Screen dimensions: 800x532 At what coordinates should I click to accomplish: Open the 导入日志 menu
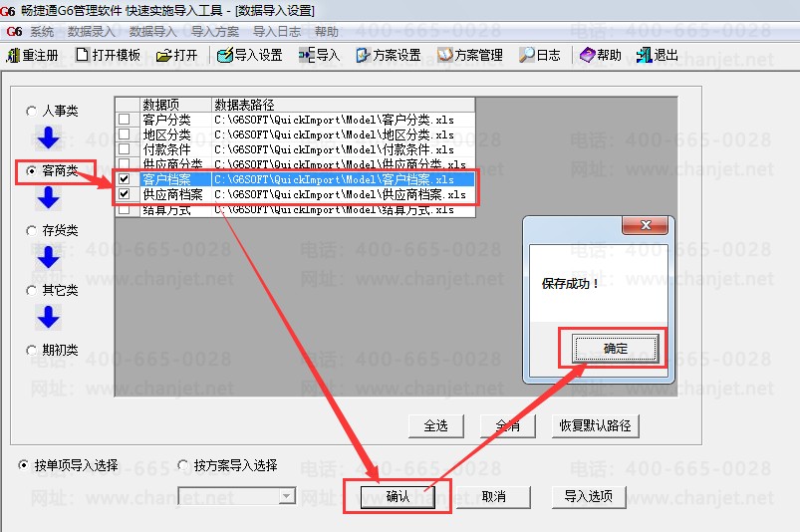point(277,32)
